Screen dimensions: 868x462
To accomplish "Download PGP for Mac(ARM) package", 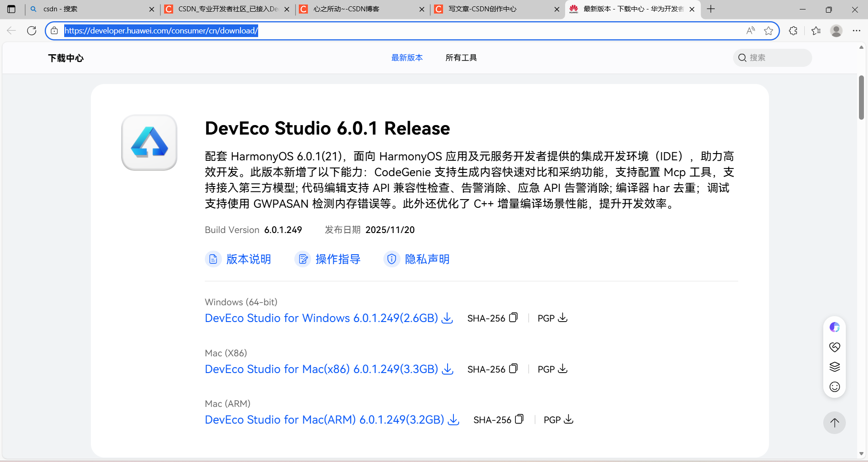I will tap(569, 419).
